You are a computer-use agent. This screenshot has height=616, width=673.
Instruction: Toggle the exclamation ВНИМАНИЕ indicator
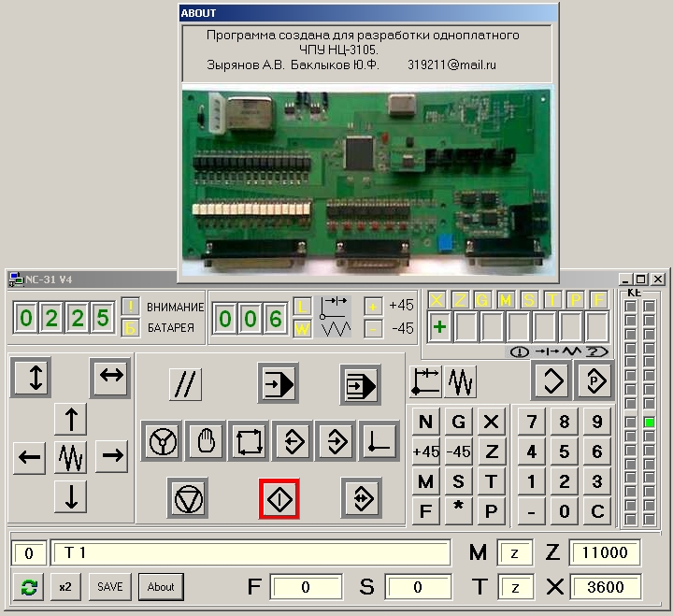point(130,307)
